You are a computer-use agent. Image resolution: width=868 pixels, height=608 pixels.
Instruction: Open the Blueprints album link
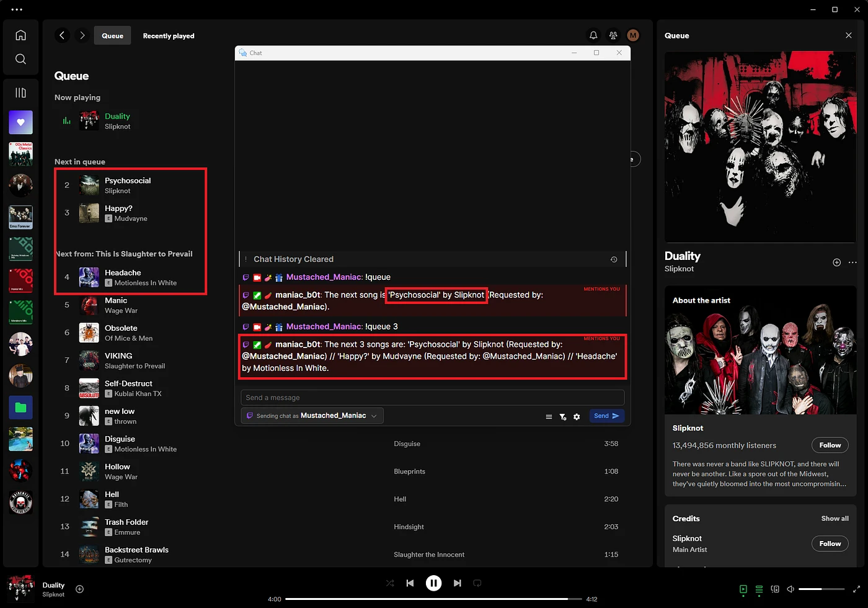point(409,472)
